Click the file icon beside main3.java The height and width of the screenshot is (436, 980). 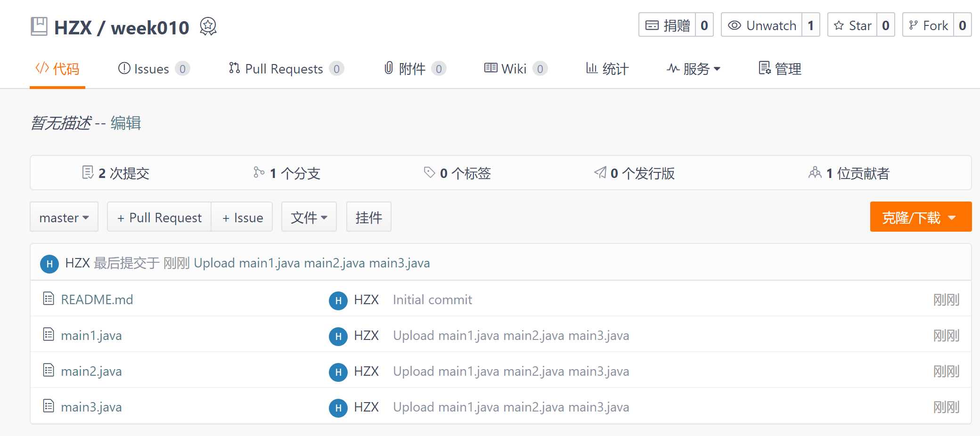49,406
